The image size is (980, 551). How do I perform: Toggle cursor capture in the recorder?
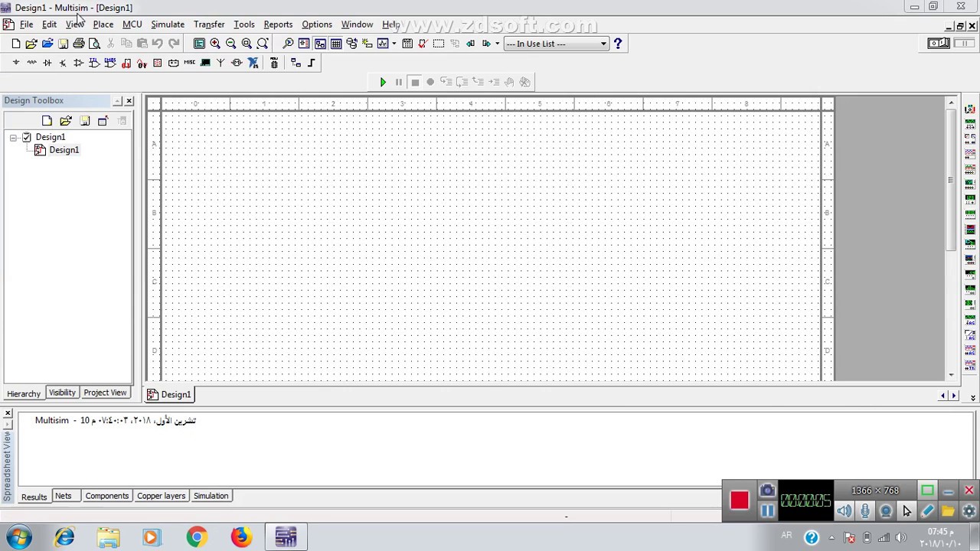pyautogui.click(x=906, y=511)
